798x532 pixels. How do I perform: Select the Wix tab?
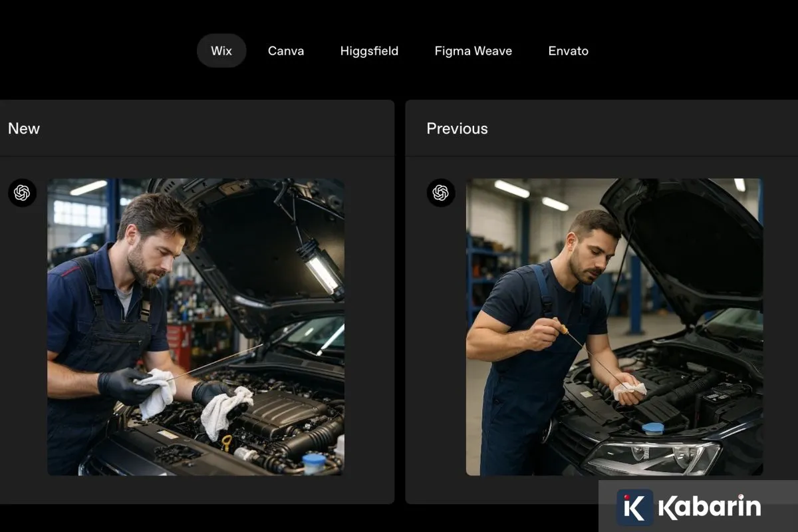(x=221, y=51)
